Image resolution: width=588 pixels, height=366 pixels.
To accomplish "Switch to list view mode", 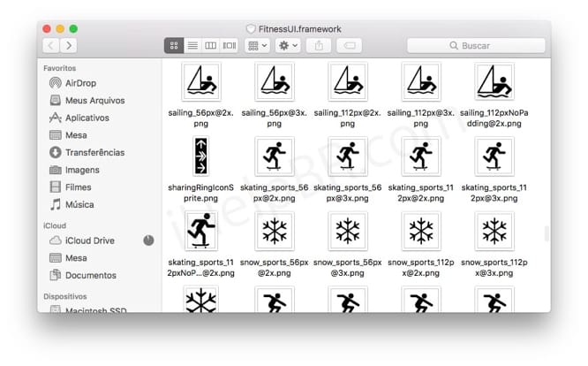I will pos(192,45).
